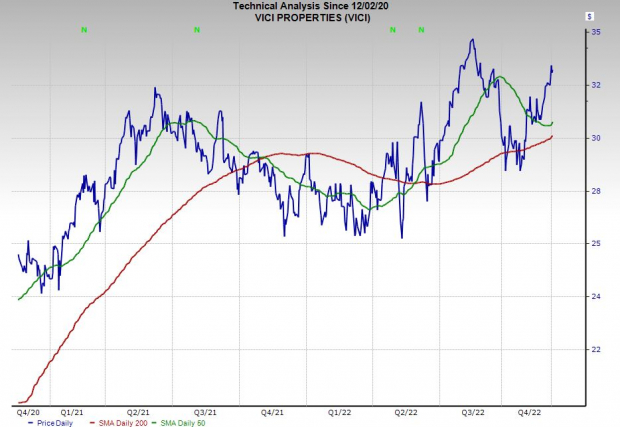
Task: Click the 22 price level label
Action: click(x=596, y=350)
